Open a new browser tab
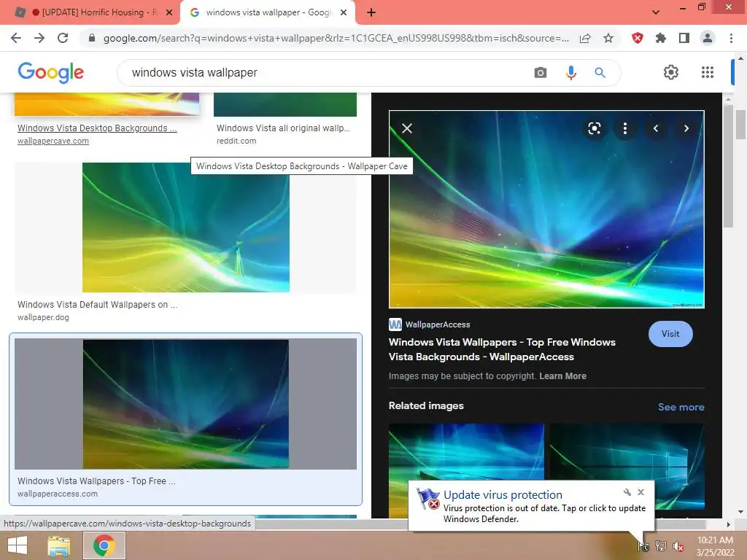The image size is (747, 560). 371,12
